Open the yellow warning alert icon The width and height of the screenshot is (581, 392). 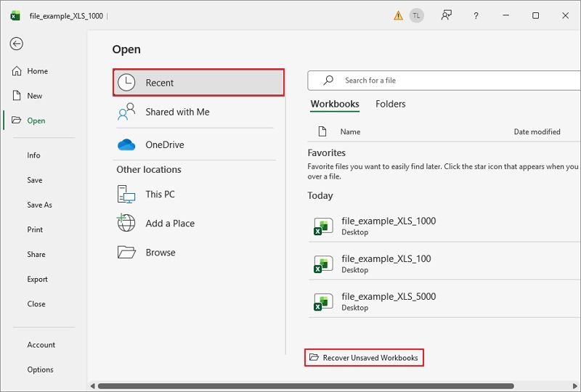398,15
